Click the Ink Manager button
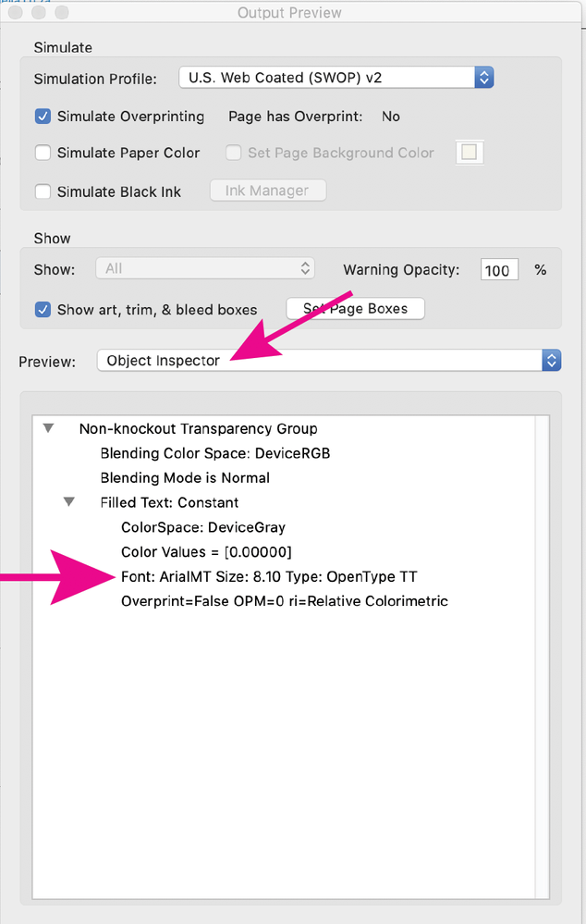This screenshot has width=586, height=924. 267,191
